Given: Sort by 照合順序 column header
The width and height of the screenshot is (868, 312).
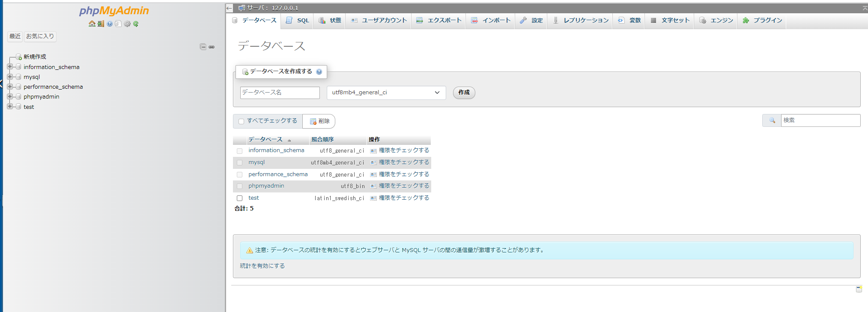Looking at the screenshot, I should [322, 140].
